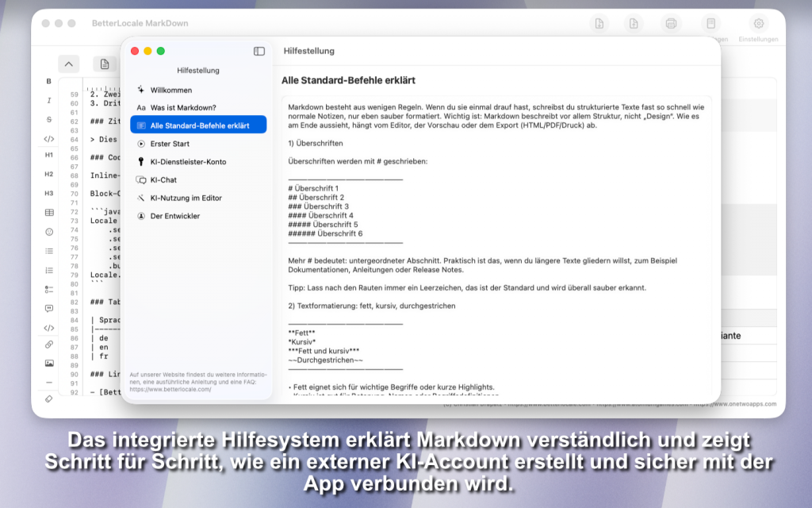Insert a link with the chain icon
Viewport: 812px width, 508px height.
click(48, 344)
